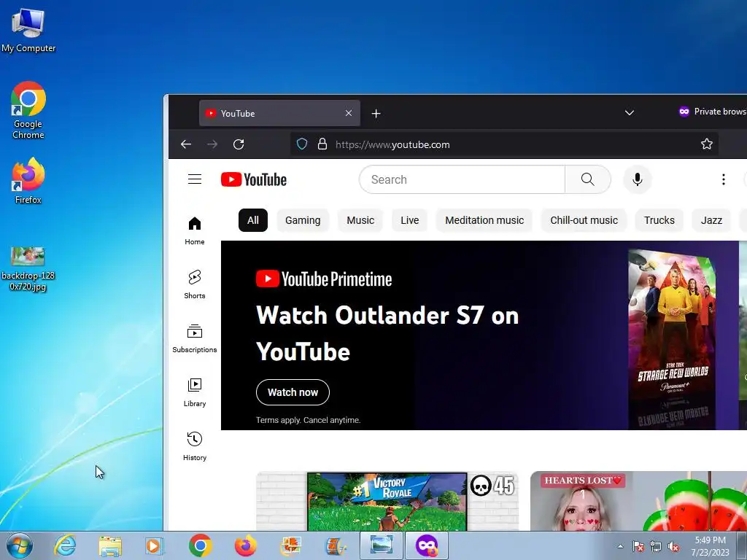747x560 pixels.
Task: Open Library from the sidebar
Action: 194,392
